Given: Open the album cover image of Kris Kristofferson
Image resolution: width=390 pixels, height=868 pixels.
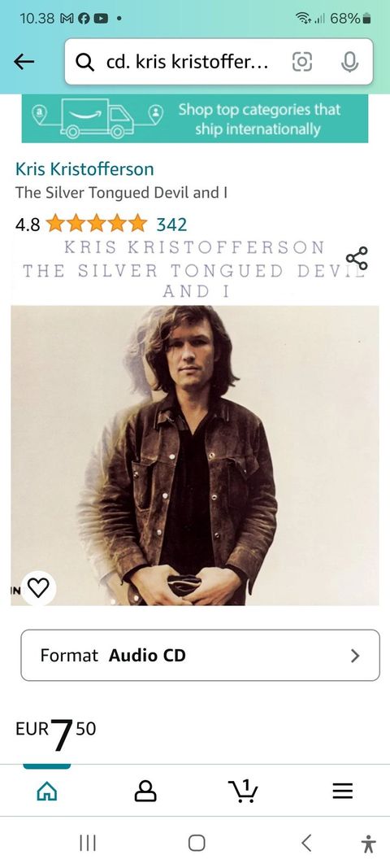Looking at the screenshot, I should click(195, 456).
